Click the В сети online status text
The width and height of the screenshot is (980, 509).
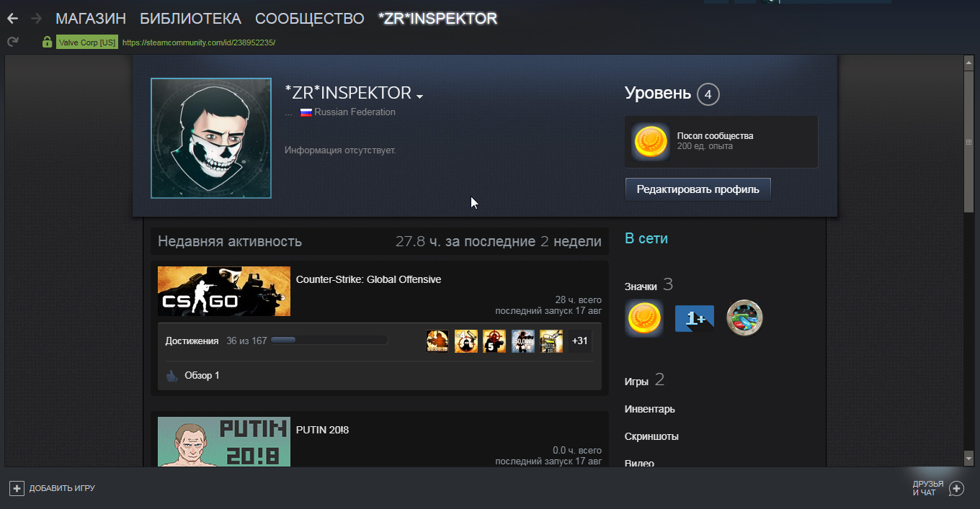(x=646, y=238)
